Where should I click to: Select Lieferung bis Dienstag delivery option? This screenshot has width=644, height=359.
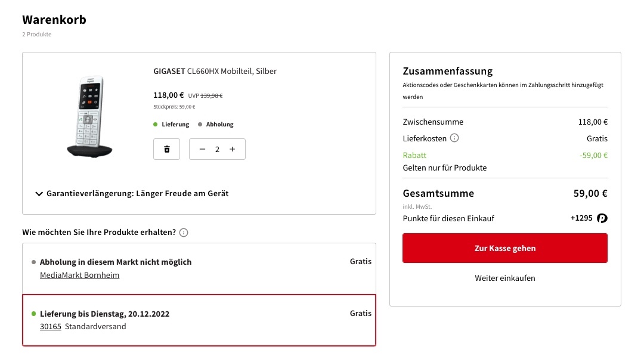[x=199, y=320]
